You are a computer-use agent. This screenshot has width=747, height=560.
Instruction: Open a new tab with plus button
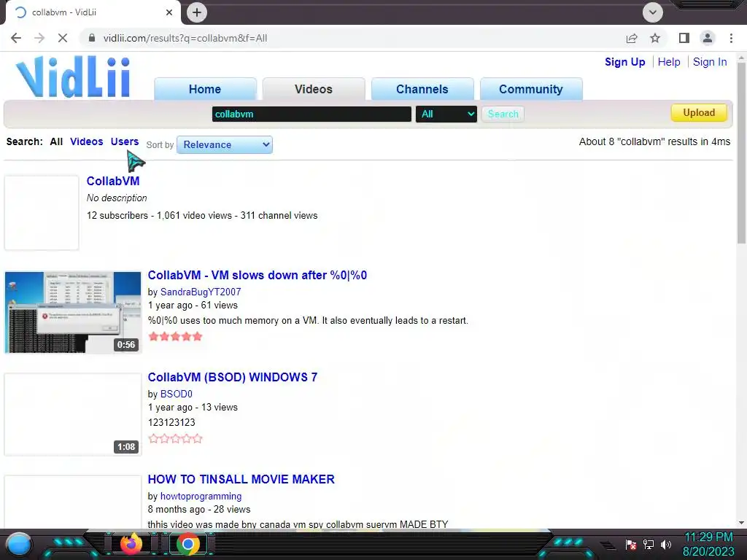[x=197, y=12]
